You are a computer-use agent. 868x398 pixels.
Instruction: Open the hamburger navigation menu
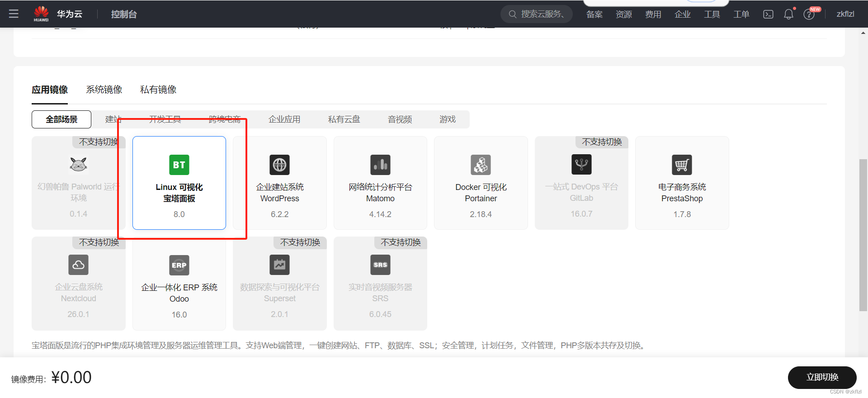[14, 14]
